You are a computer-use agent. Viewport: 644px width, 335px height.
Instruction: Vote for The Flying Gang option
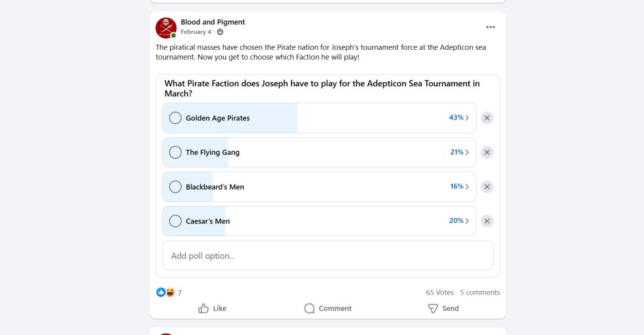[x=175, y=152]
